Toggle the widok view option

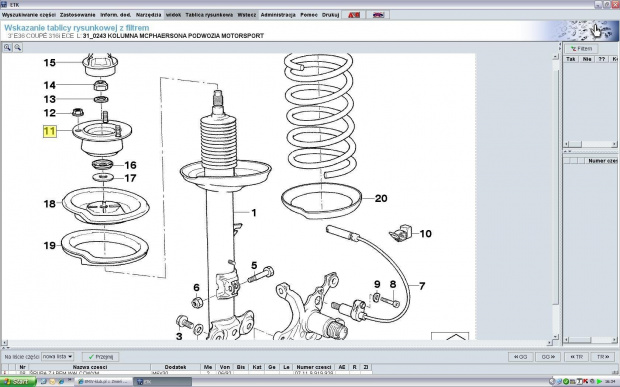[173, 15]
